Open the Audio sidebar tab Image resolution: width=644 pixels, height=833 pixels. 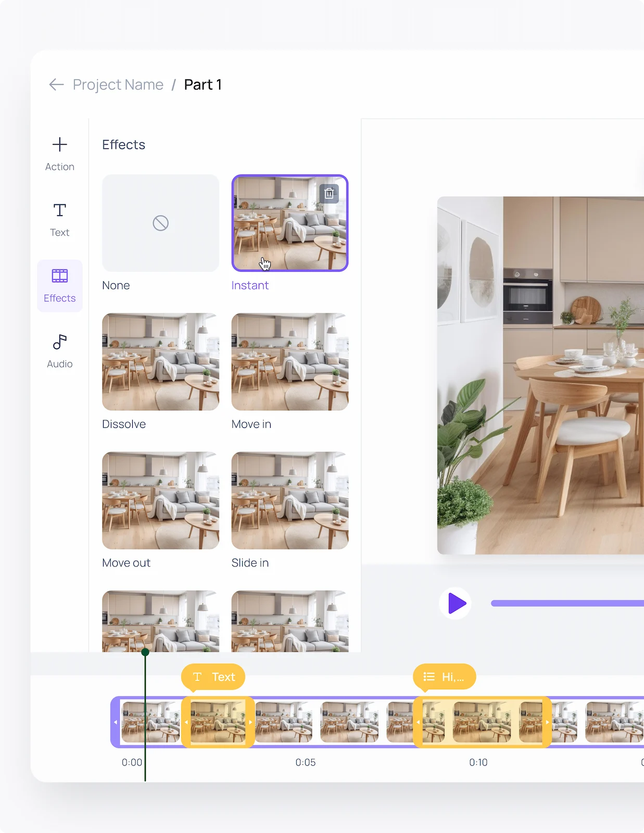point(60,351)
